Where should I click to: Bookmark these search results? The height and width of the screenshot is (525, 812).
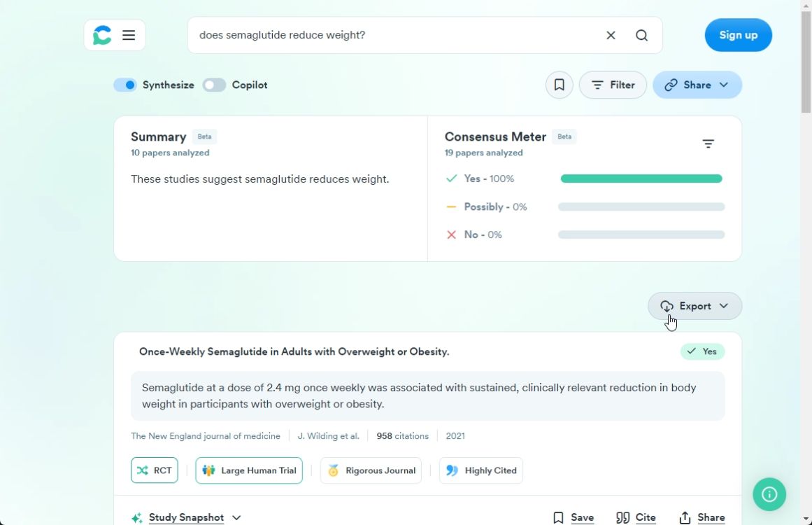[559, 84]
